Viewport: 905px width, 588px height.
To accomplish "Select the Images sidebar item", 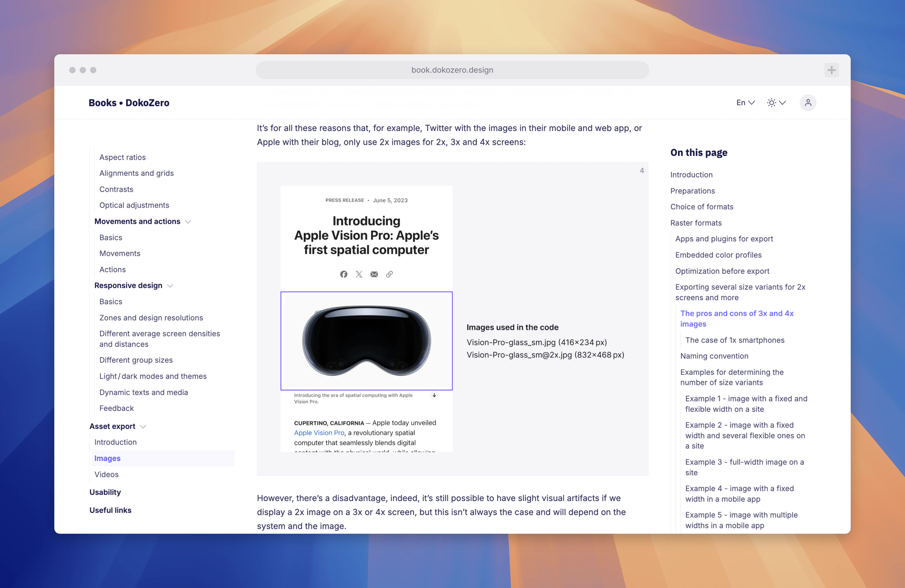I will (x=164, y=458).
